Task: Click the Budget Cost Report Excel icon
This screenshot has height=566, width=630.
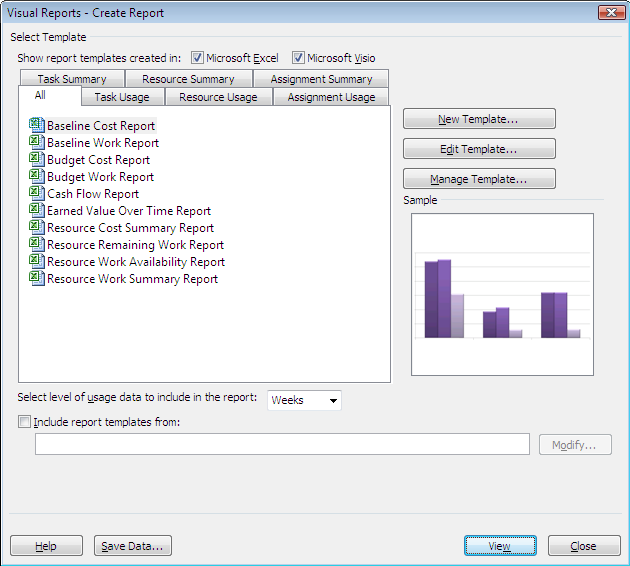Action: [x=37, y=160]
